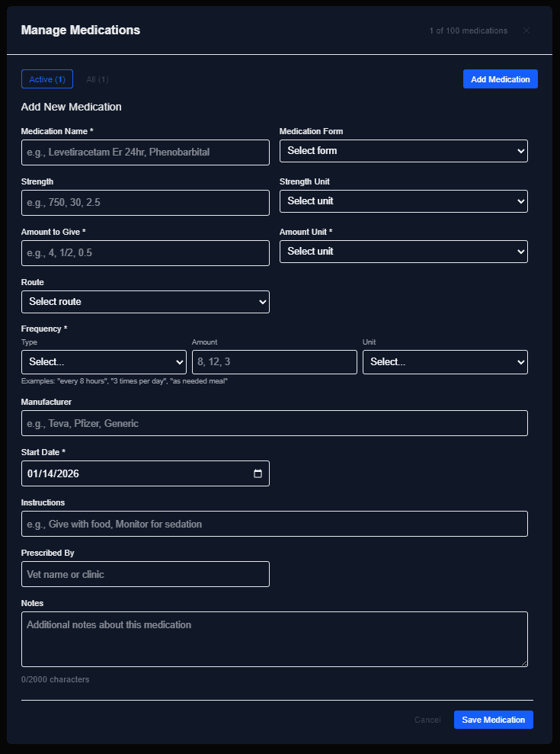Open the Amount Unit dropdown
Viewport: 560px width, 754px height.
point(403,252)
